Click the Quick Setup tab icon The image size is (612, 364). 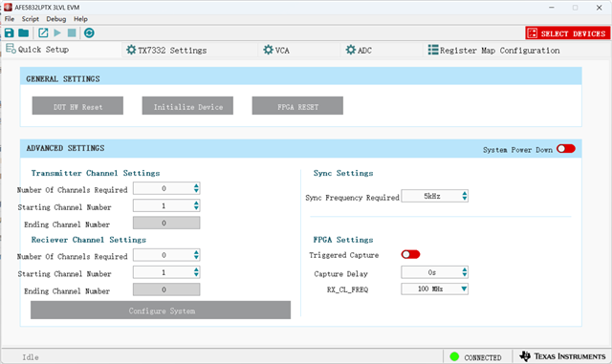11,49
